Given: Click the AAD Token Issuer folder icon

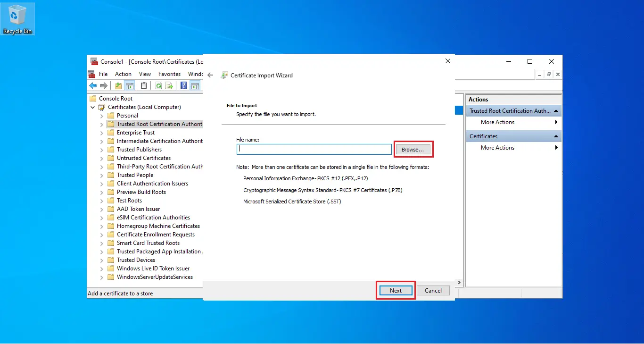Looking at the screenshot, I should [x=111, y=209].
